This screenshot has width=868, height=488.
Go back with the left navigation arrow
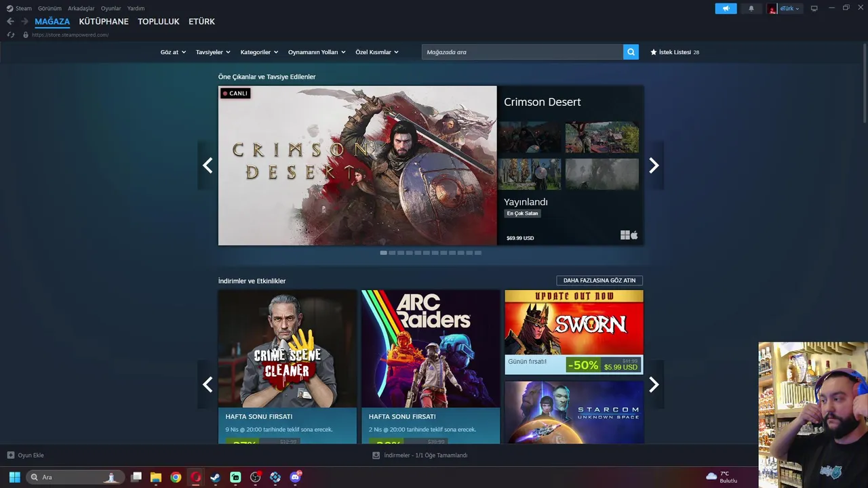[10, 22]
